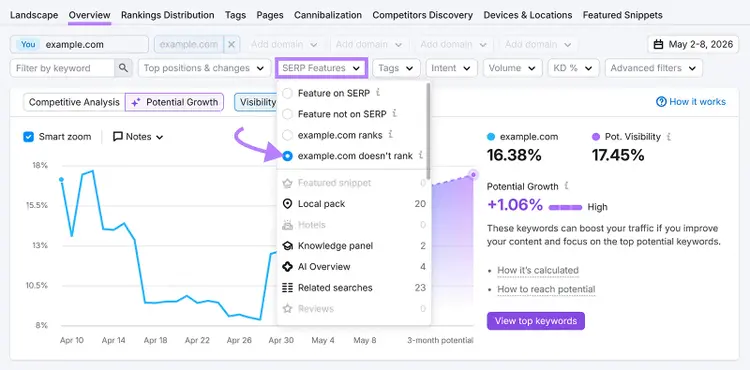Open the Tags filter dropdown

point(396,68)
